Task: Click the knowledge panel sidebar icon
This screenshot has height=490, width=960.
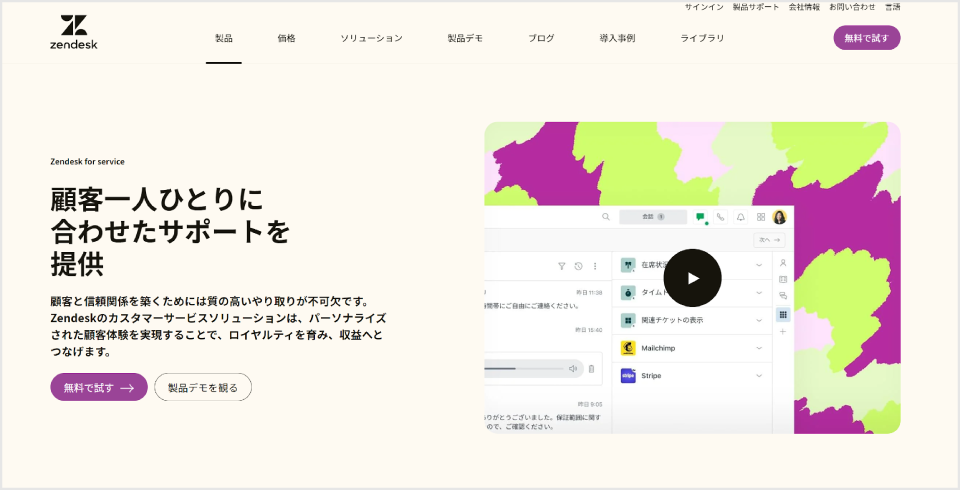Action: click(x=782, y=279)
